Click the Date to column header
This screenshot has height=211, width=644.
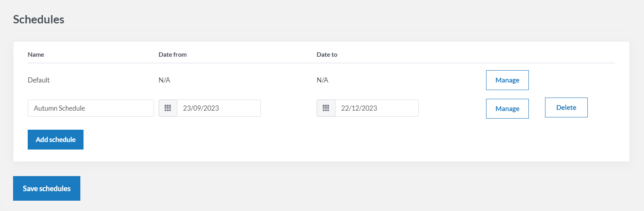coord(327,55)
